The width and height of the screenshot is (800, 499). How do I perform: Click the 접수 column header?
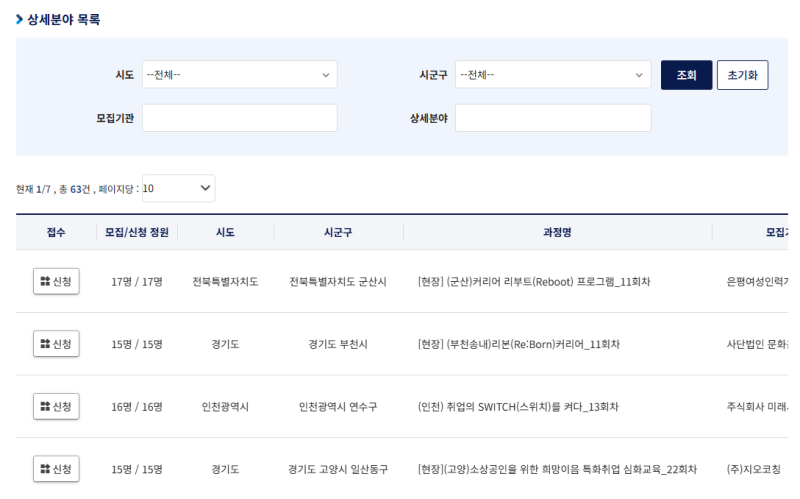56,232
